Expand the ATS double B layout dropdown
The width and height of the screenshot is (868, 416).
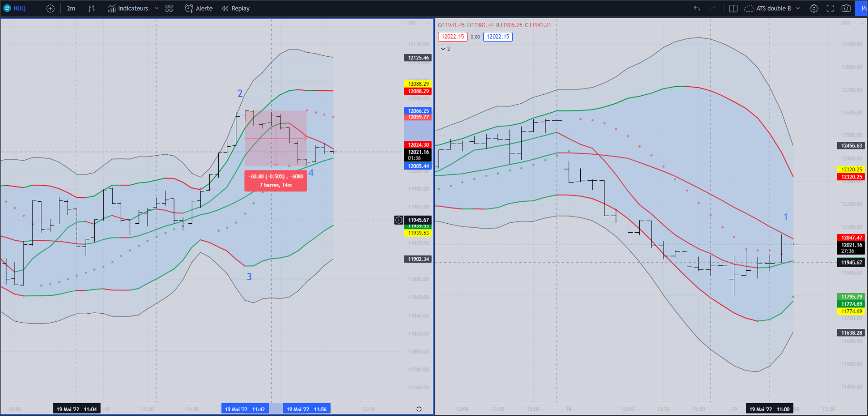coord(798,9)
